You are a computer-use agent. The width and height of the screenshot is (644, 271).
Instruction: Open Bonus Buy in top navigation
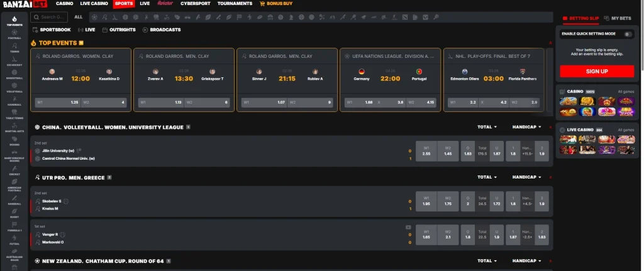[276, 4]
